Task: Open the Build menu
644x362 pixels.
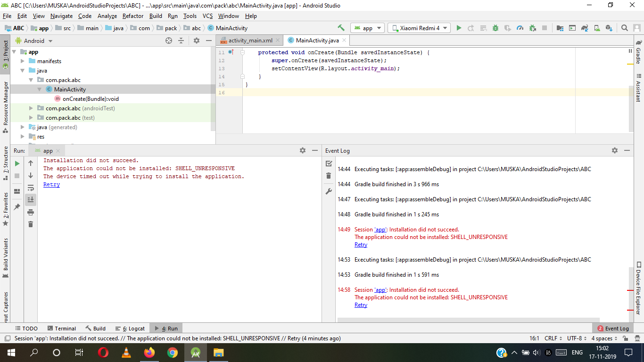Action: click(x=156, y=16)
